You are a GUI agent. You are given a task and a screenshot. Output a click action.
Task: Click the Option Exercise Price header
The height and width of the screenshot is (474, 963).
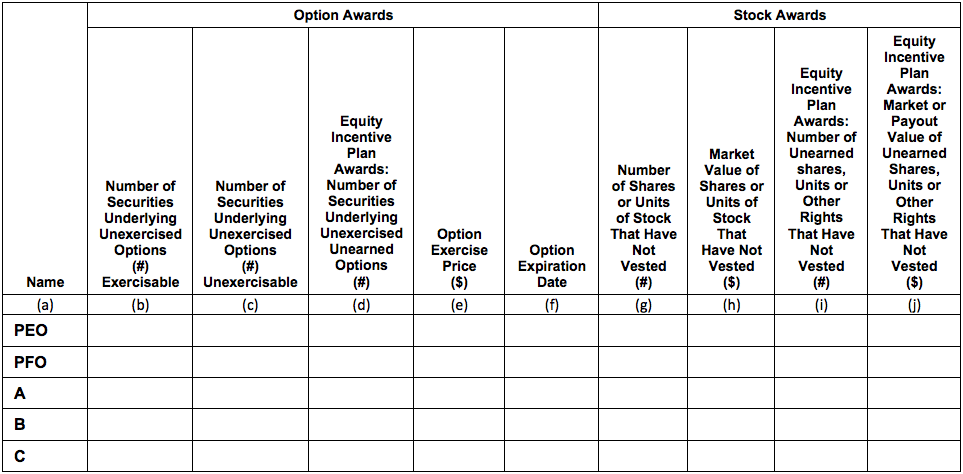459,258
